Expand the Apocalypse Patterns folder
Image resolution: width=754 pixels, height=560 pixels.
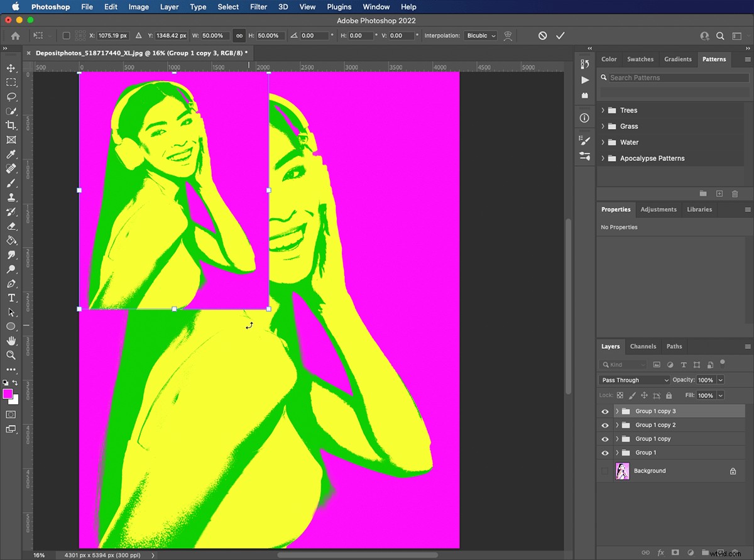[603, 158]
